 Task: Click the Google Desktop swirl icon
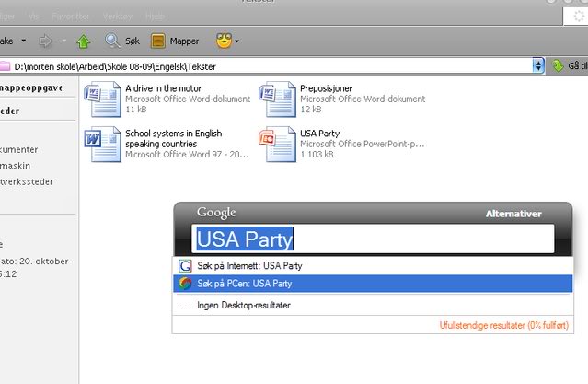click(x=185, y=284)
